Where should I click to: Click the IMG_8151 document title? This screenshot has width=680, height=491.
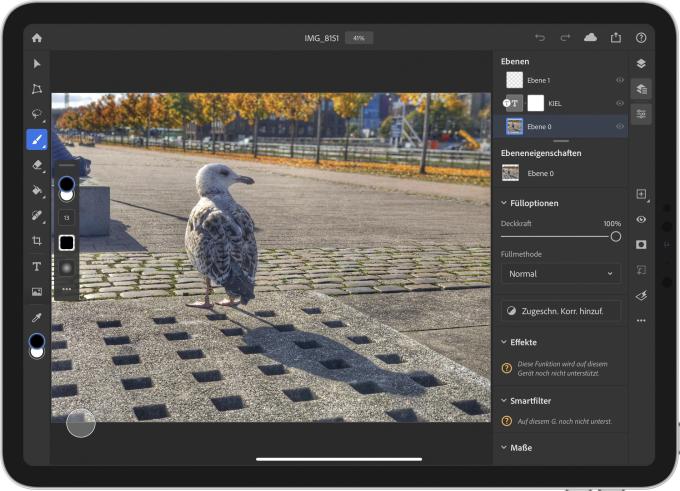click(x=321, y=38)
